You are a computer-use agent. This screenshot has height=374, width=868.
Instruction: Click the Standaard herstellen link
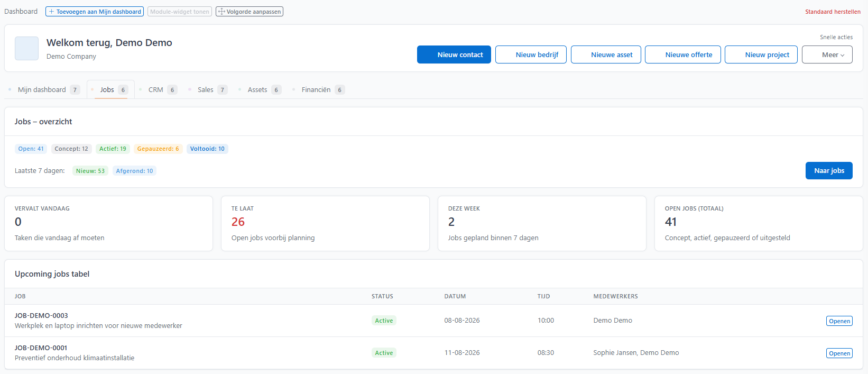point(833,12)
